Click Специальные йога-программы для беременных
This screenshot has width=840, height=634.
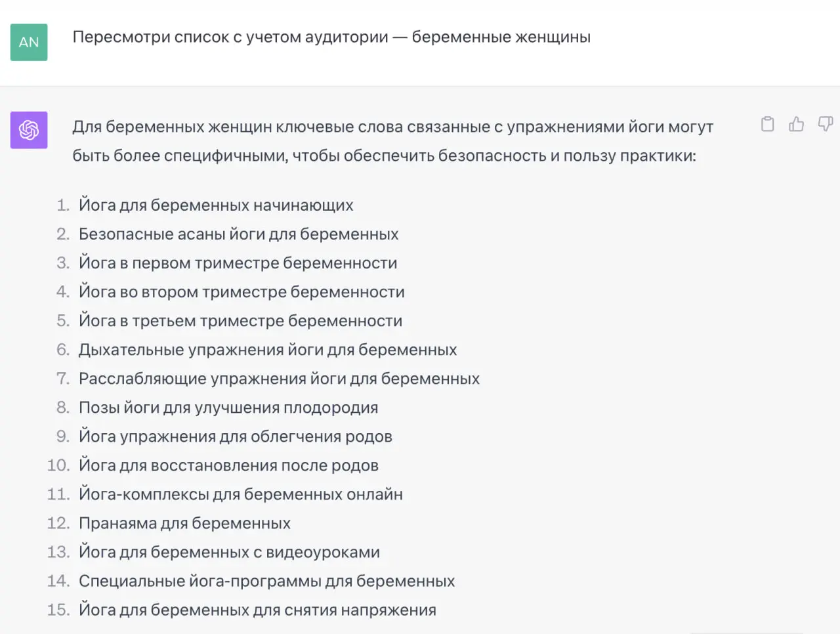[x=267, y=580]
